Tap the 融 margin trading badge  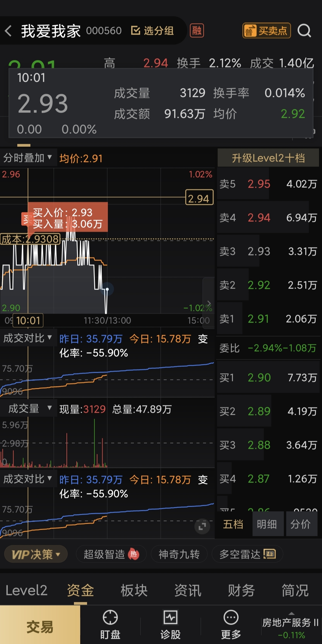[197, 30]
